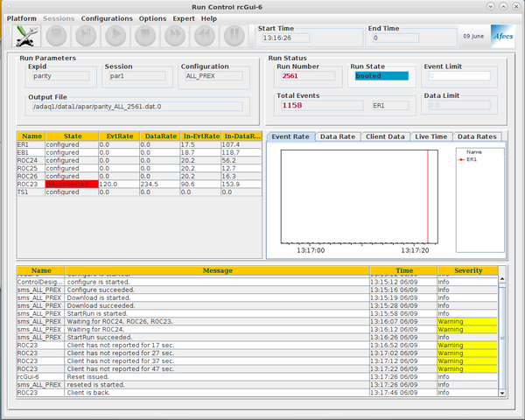The image size is (525, 420).
Task: Select 'Waiting for ROC24.' log row
Action: click(x=257, y=329)
